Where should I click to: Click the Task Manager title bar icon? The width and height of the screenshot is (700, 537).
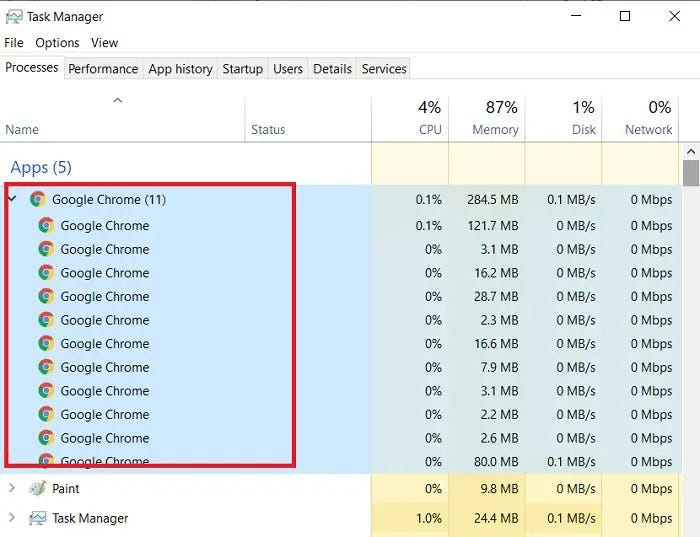point(14,17)
